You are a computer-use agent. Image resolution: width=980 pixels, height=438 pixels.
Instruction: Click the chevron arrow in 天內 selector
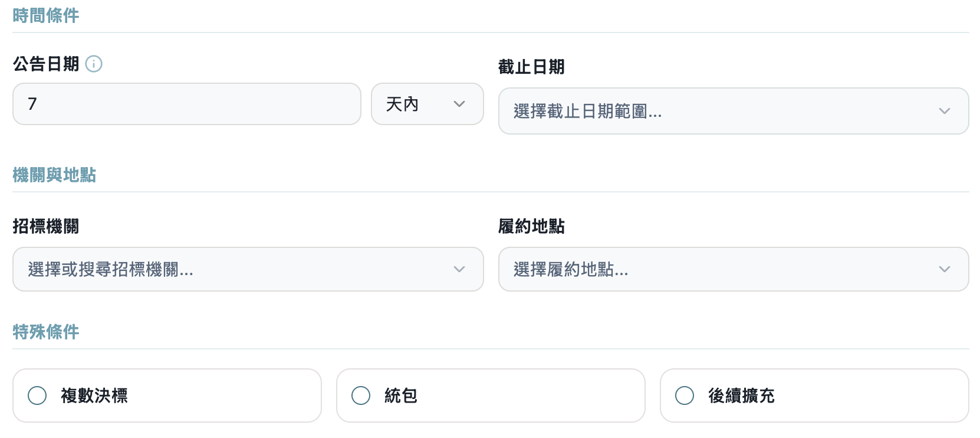click(459, 104)
